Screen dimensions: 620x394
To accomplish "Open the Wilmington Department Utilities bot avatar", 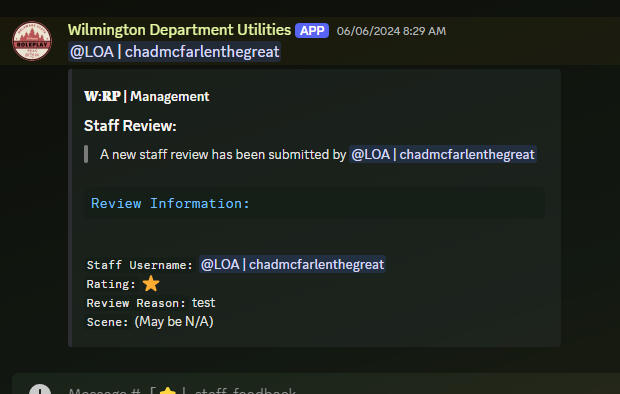I will click(x=32, y=41).
